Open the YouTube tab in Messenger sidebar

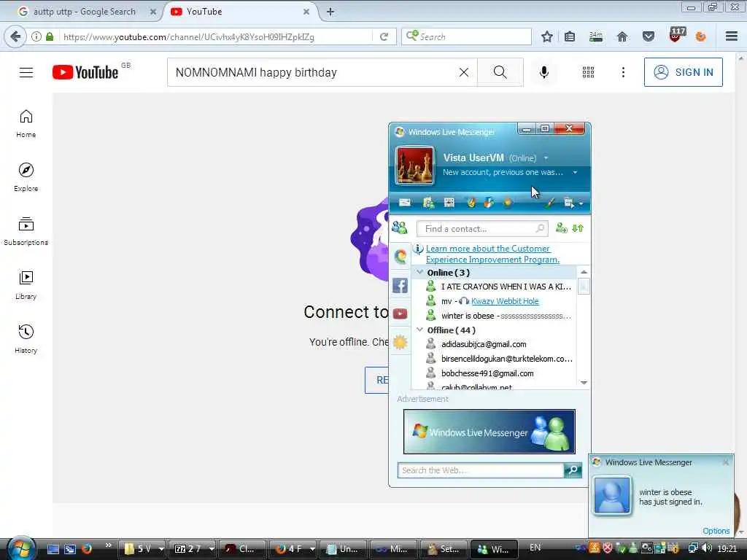point(400,314)
